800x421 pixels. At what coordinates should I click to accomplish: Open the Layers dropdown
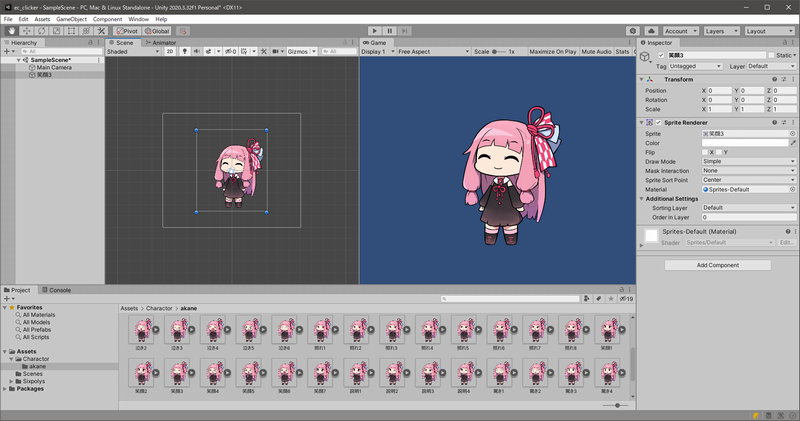[721, 31]
